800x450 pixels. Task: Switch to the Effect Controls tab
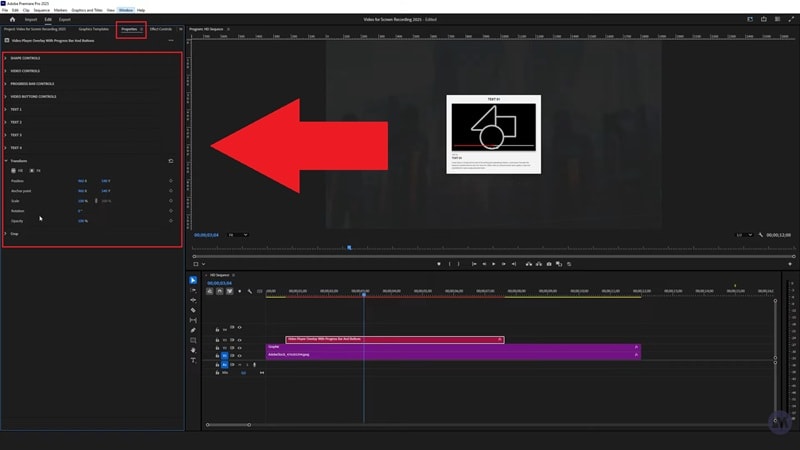click(x=161, y=29)
